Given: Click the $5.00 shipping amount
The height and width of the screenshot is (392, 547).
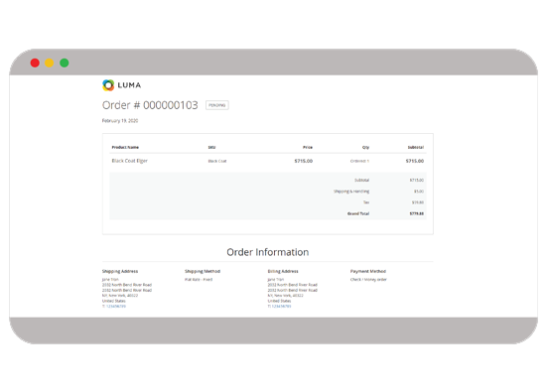Looking at the screenshot, I should tap(419, 192).
